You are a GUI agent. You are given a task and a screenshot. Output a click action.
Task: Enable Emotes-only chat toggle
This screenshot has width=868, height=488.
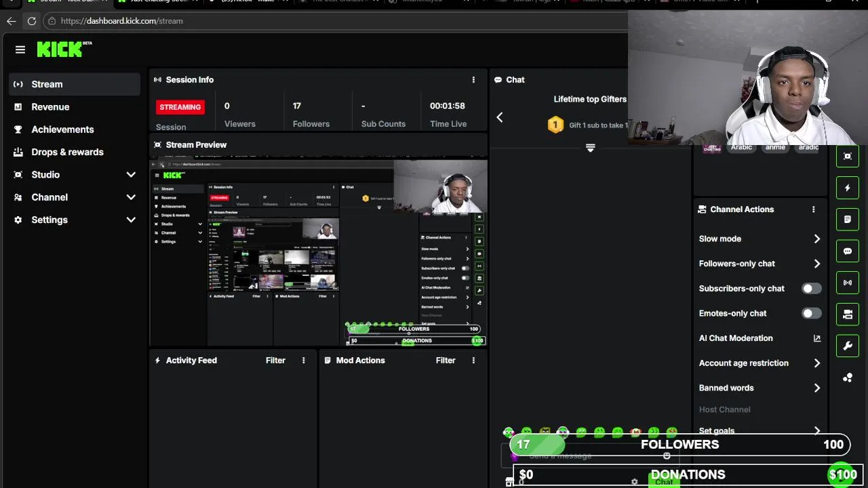[811, 313]
